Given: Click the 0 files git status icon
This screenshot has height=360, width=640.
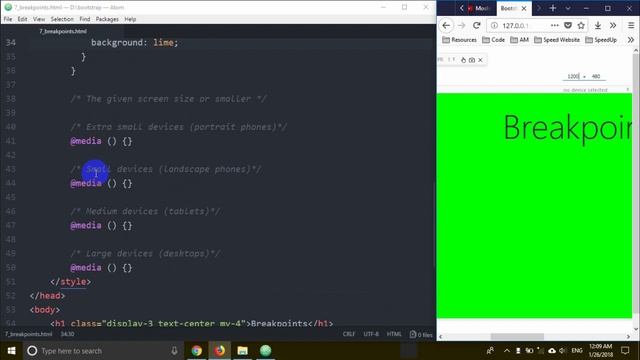Looking at the screenshot, I should pos(420,334).
